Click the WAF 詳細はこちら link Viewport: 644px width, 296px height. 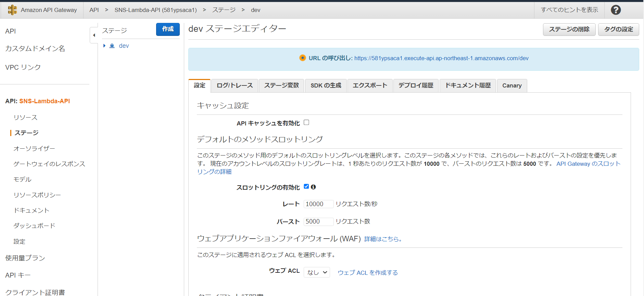383,239
